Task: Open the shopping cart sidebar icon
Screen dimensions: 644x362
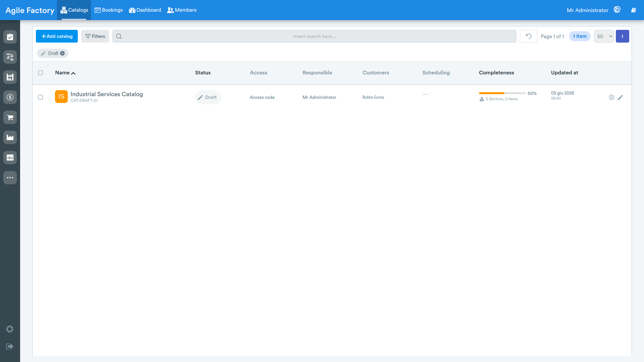Action: (10, 117)
